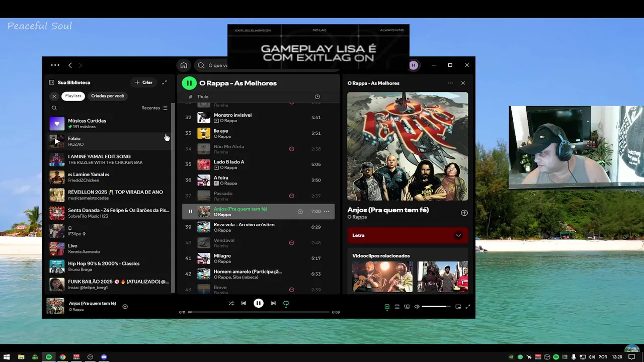Pause playback from the bottom player
Viewport: 644px width, 362px height.
click(258, 303)
